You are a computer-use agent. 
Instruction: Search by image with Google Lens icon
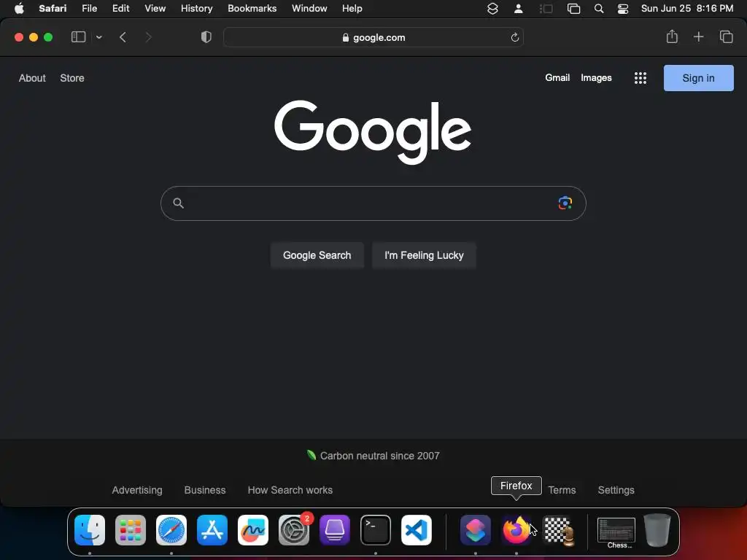pyautogui.click(x=565, y=203)
